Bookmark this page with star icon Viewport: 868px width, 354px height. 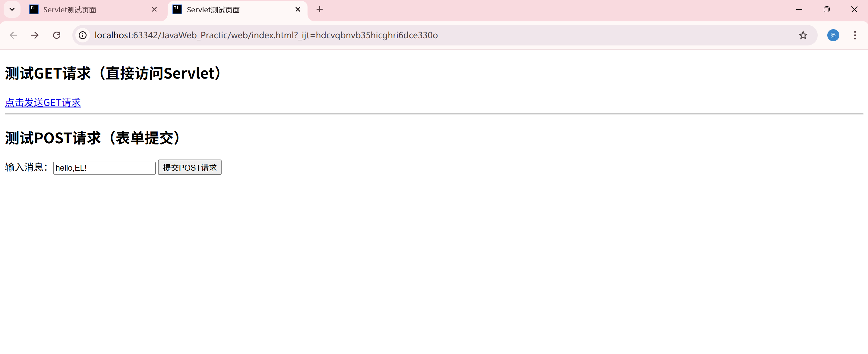coord(803,35)
